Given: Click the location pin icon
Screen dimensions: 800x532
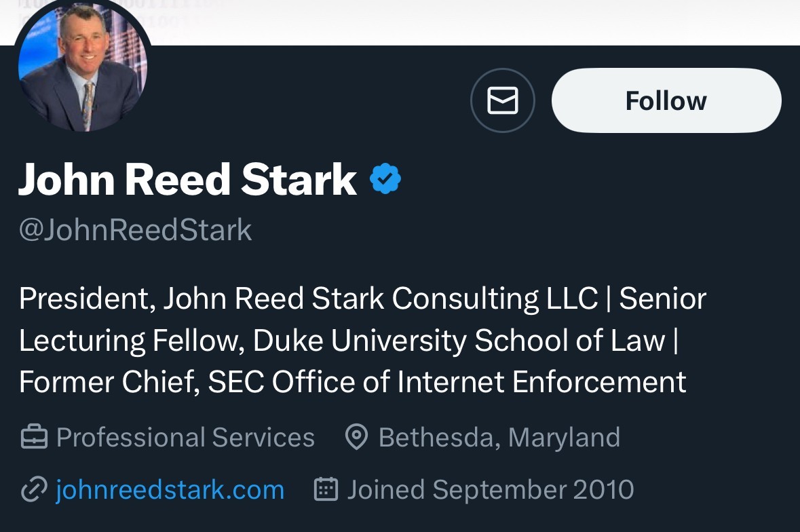Looking at the screenshot, I should click(356, 438).
